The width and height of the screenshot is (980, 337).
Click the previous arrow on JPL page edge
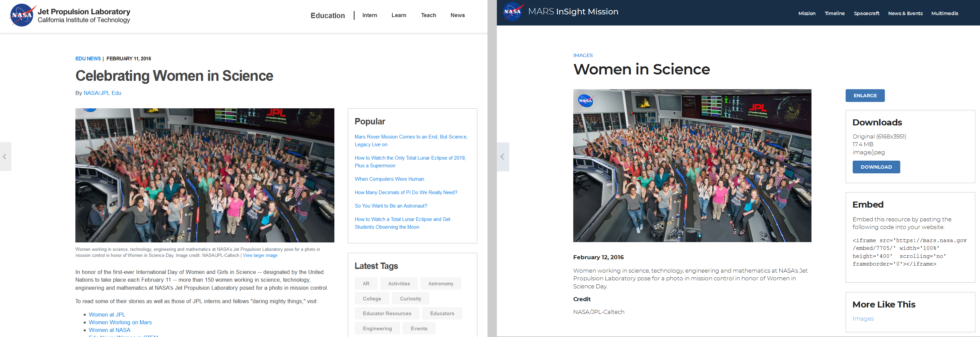click(x=5, y=157)
